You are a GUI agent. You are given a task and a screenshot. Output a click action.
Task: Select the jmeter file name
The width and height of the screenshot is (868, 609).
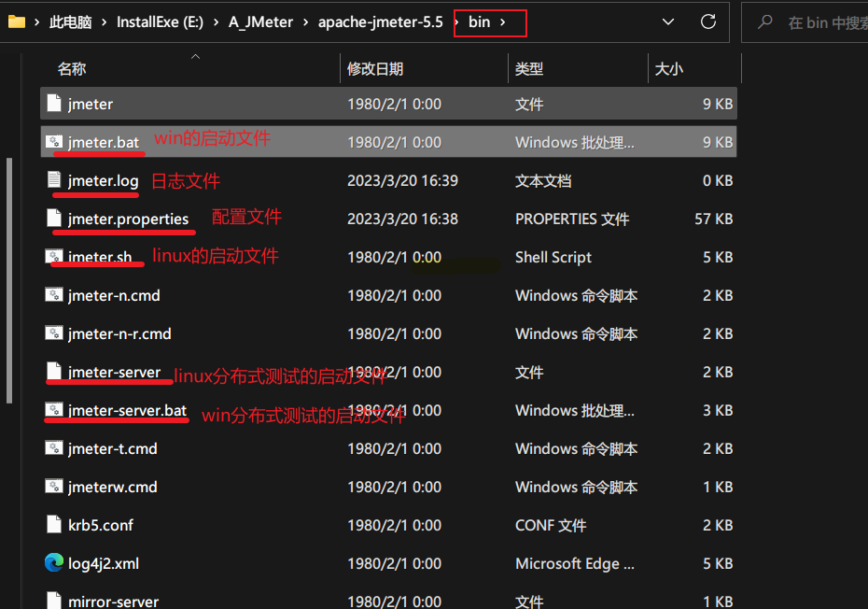pyautogui.click(x=91, y=105)
